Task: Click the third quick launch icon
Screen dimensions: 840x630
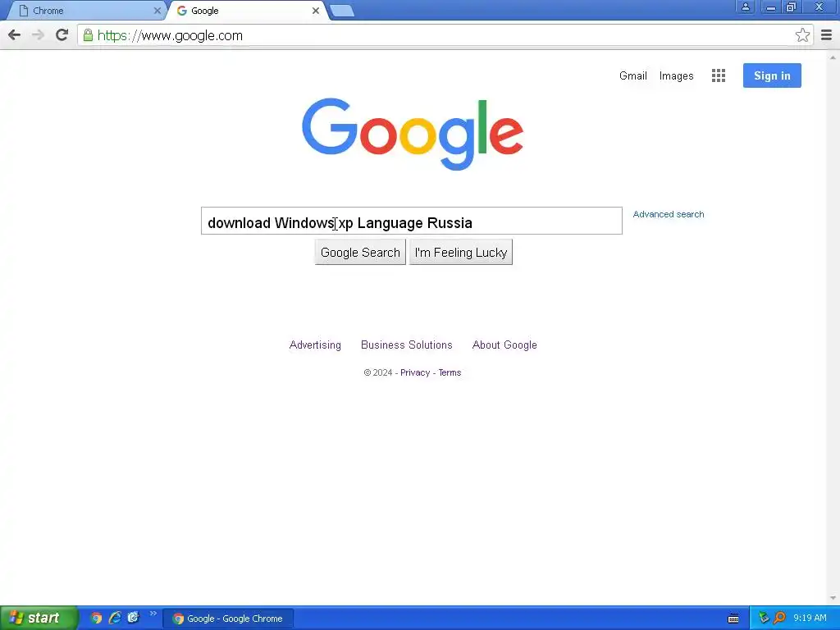Action: pyautogui.click(x=133, y=618)
